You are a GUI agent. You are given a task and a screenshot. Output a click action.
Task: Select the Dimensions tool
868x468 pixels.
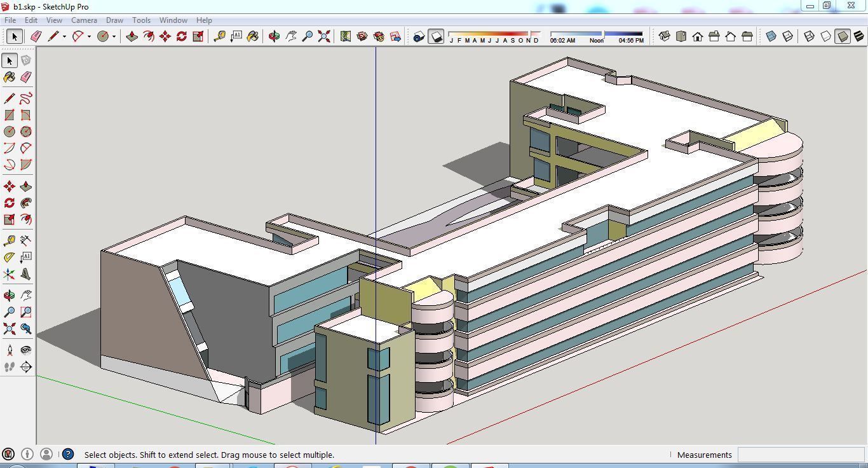(26, 240)
